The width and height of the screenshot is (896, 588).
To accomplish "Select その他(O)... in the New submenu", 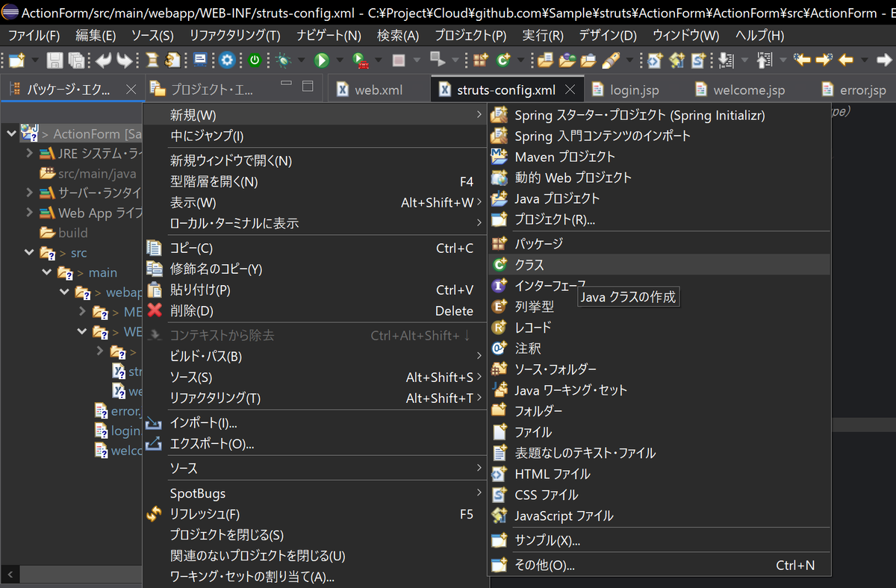I will 659,565.
